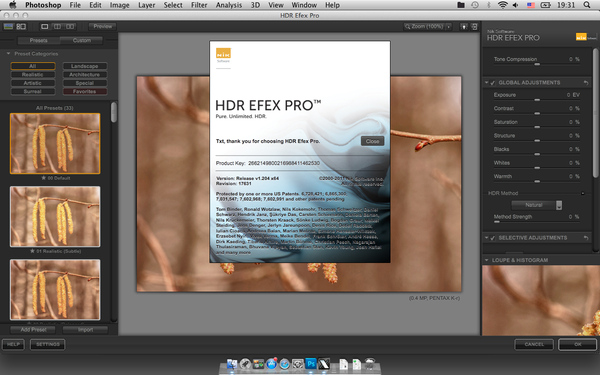Click the Import preset button
The height and width of the screenshot is (375, 600).
85,329
